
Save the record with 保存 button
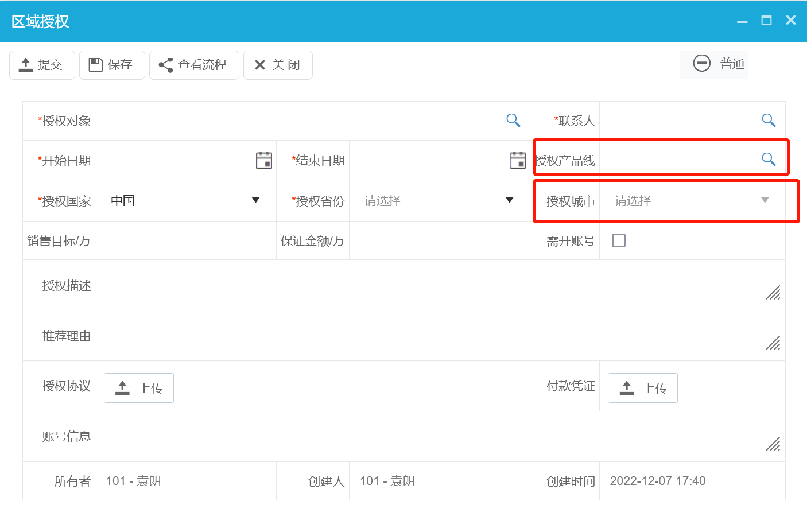pyautogui.click(x=111, y=65)
